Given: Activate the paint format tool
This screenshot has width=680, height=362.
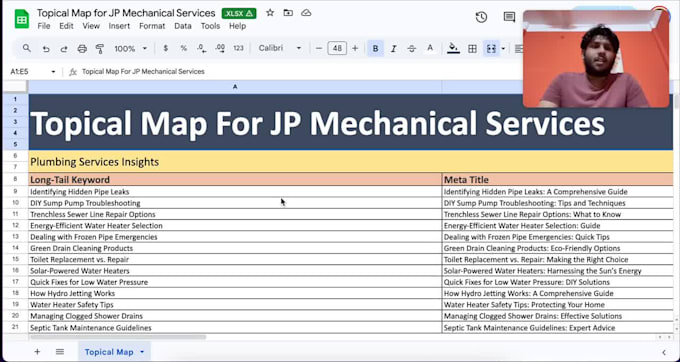Looking at the screenshot, I should [100, 49].
